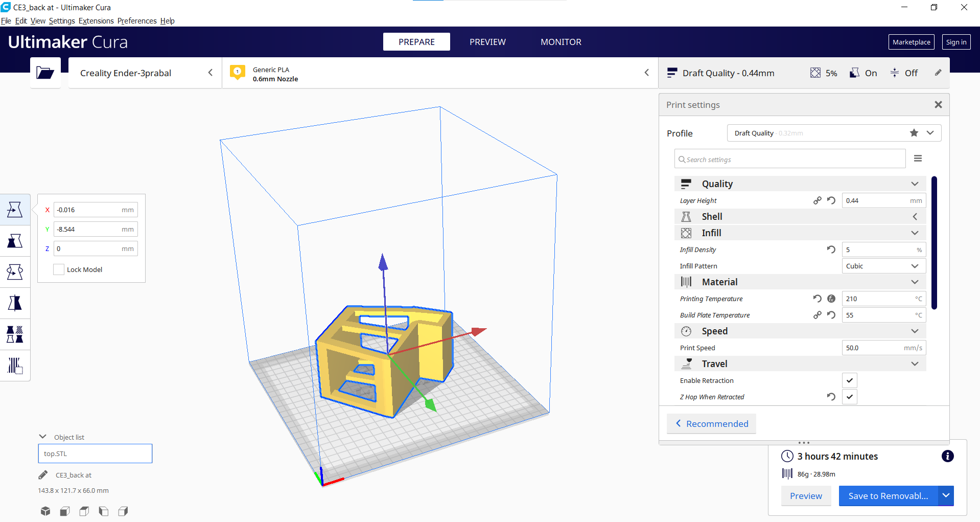Click the Layer Height value field

[884, 200]
